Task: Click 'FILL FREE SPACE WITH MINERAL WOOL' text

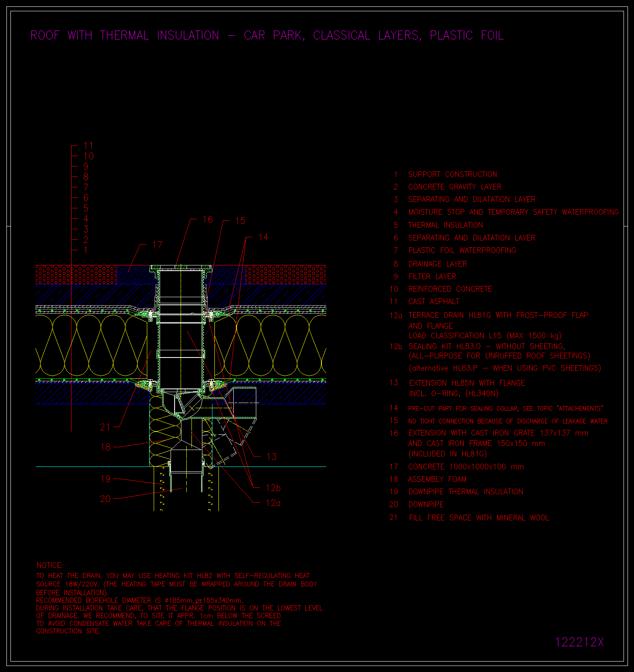Action: (x=479, y=518)
